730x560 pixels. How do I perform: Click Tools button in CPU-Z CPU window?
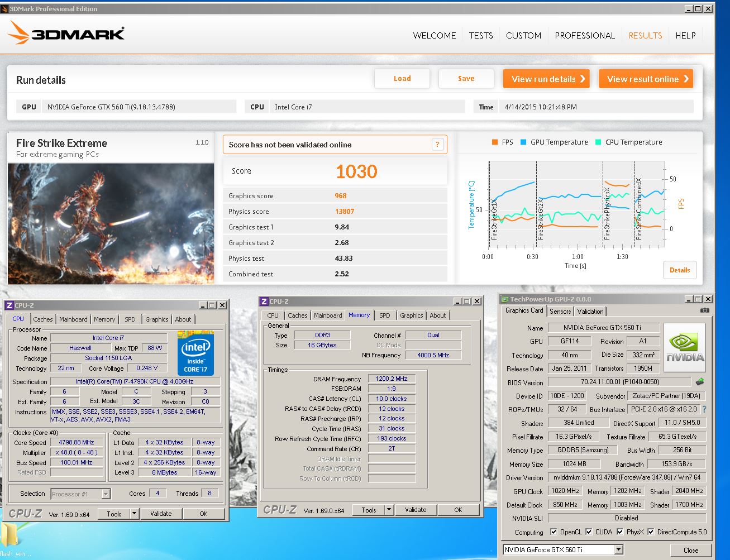[114, 514]
